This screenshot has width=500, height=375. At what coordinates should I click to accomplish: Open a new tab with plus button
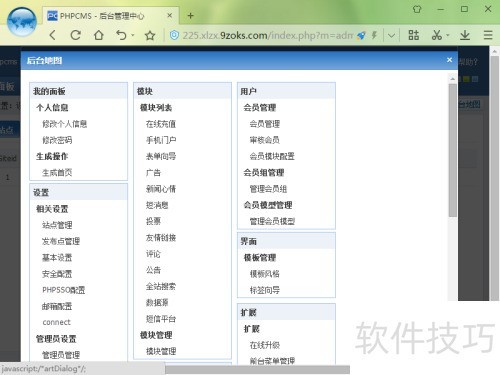[x=190, y=16]
